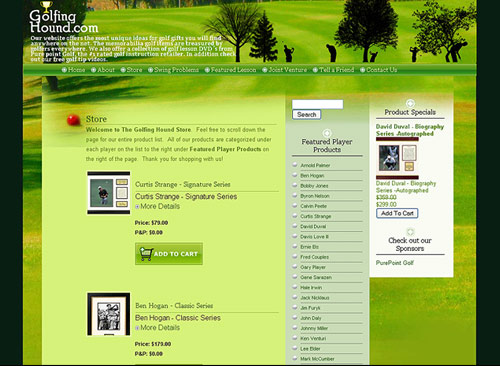Open the Ben Hogan Classic Series thumbnail
500x366 pixels.
coord(109,314)
